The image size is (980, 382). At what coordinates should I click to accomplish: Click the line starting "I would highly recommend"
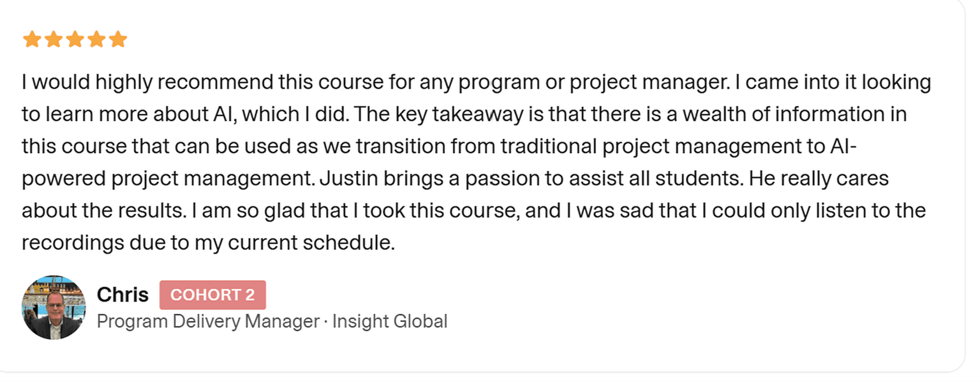pos(475,83)
